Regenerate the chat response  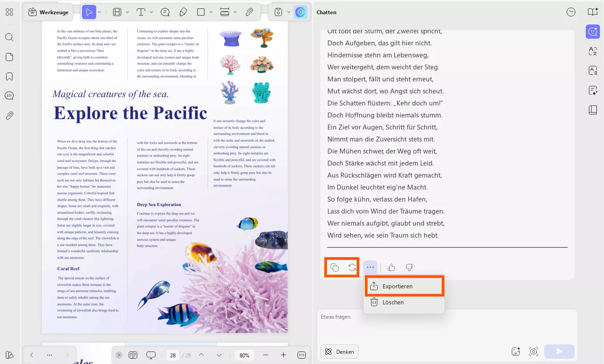352,267
